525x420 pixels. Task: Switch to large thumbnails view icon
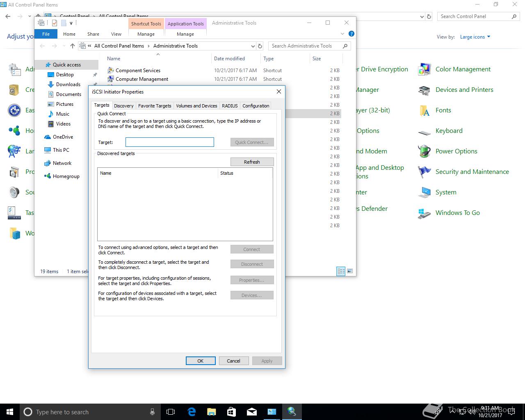[x=350, y=271]
